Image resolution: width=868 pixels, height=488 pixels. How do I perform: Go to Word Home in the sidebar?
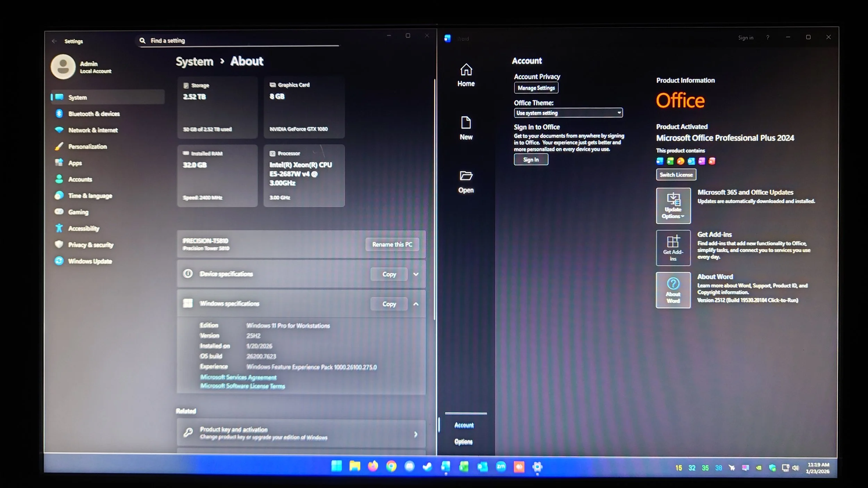pos(466,75)
